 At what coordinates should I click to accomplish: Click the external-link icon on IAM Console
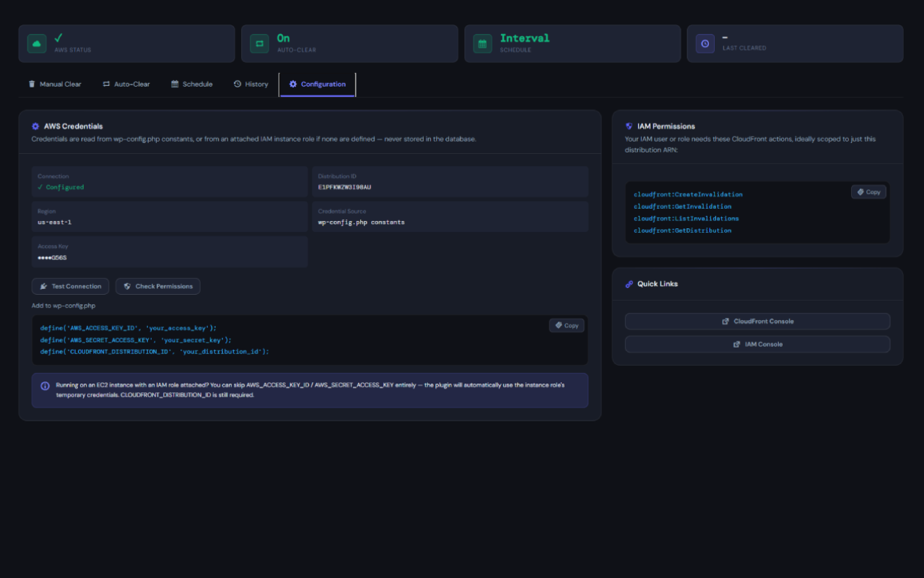click(x=736, y=345)
